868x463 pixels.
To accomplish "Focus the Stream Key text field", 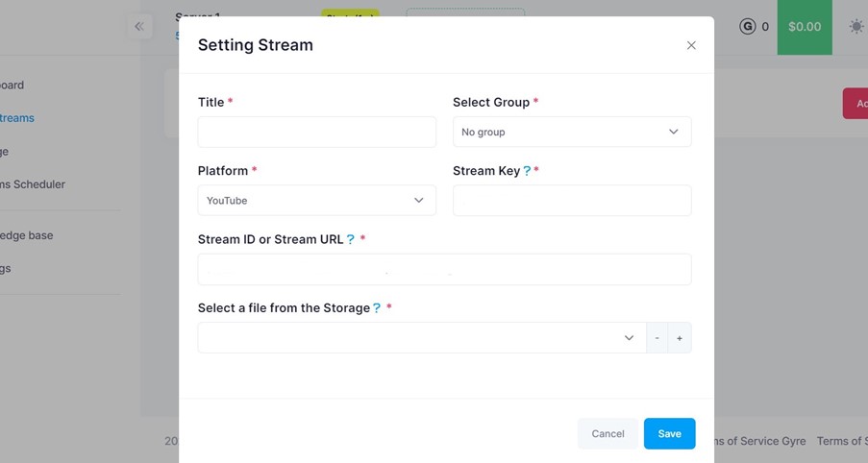I will point(571,201).
